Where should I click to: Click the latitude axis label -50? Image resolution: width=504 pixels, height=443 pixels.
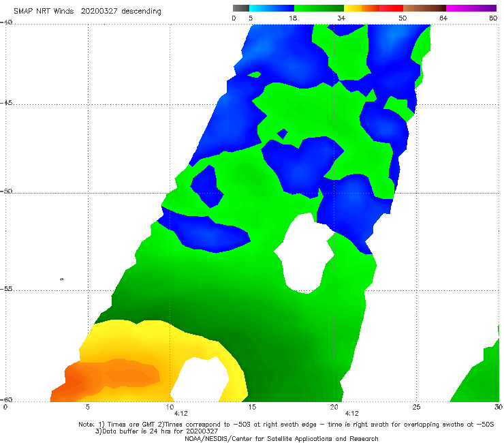pos(6,192)
